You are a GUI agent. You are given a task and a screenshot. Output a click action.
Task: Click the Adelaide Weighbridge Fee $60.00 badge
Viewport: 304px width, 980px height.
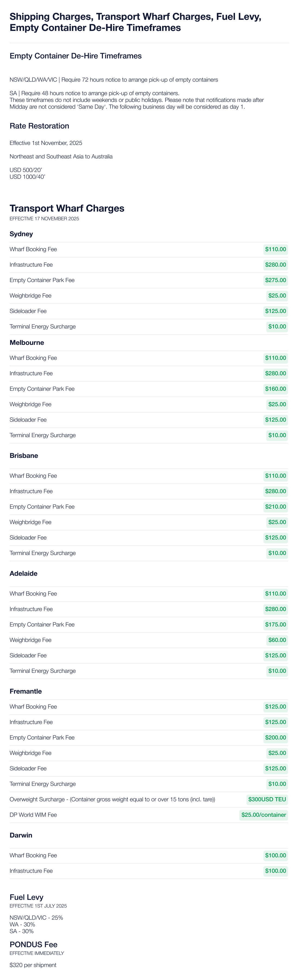[277, 640]
